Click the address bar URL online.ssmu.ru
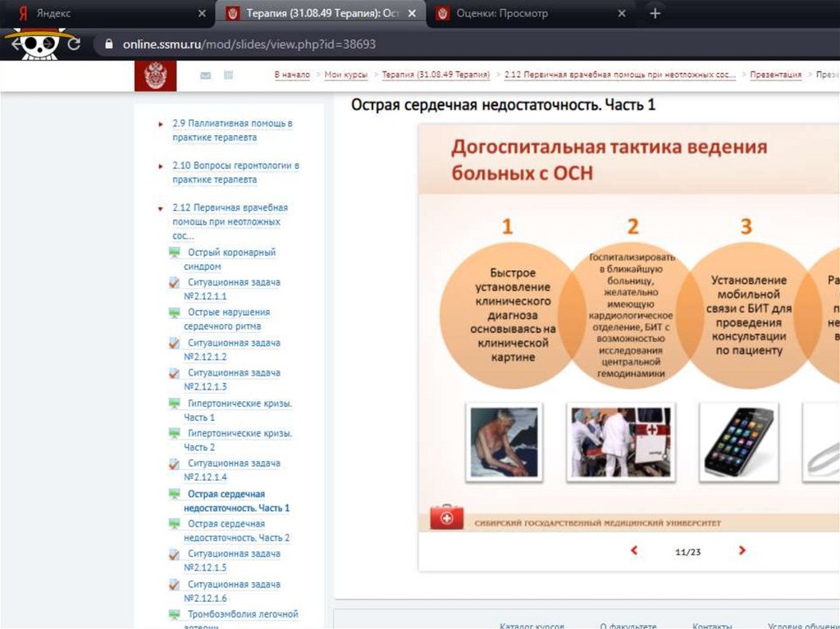The width and height of the screenshot is (840, 629). (x=249, y=44)
